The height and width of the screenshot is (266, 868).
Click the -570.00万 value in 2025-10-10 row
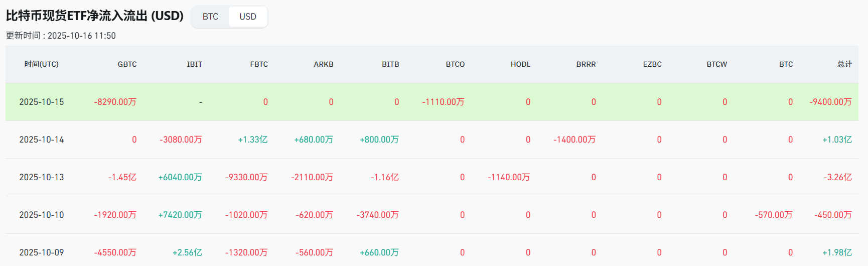tap(773, 215)
